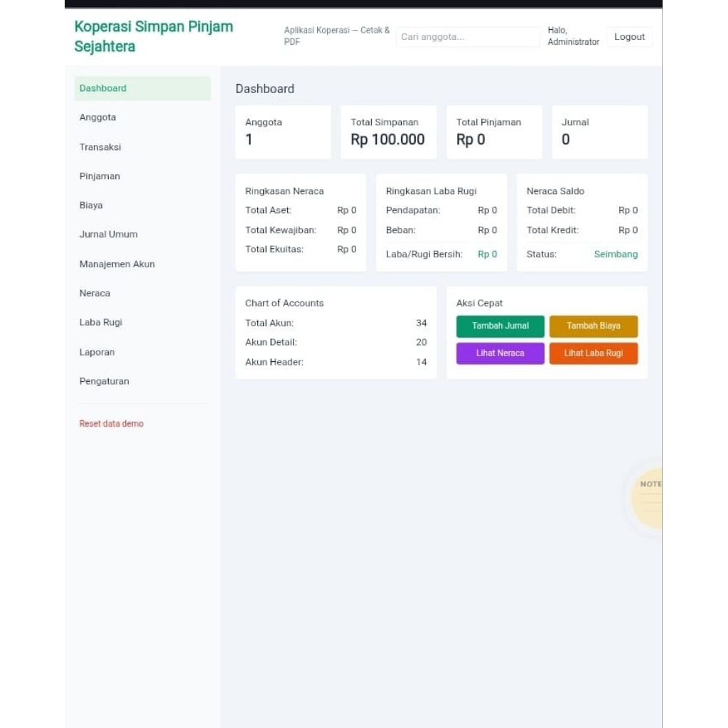728x728 pixels.
Task: Click Reset data demo link
Action: coord(112,424)
